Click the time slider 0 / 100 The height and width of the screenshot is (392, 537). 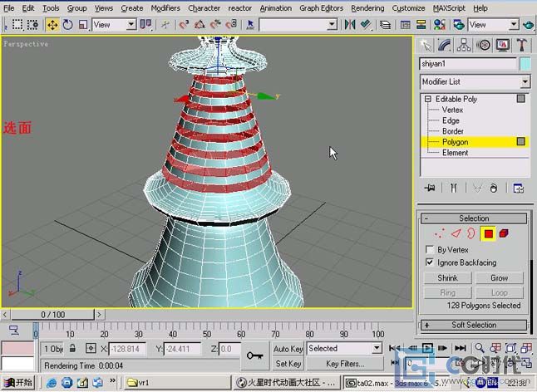point(52,315)
